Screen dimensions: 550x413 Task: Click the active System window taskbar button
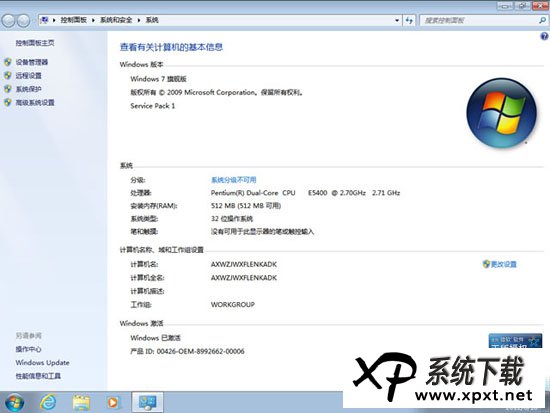pos(147,402)
